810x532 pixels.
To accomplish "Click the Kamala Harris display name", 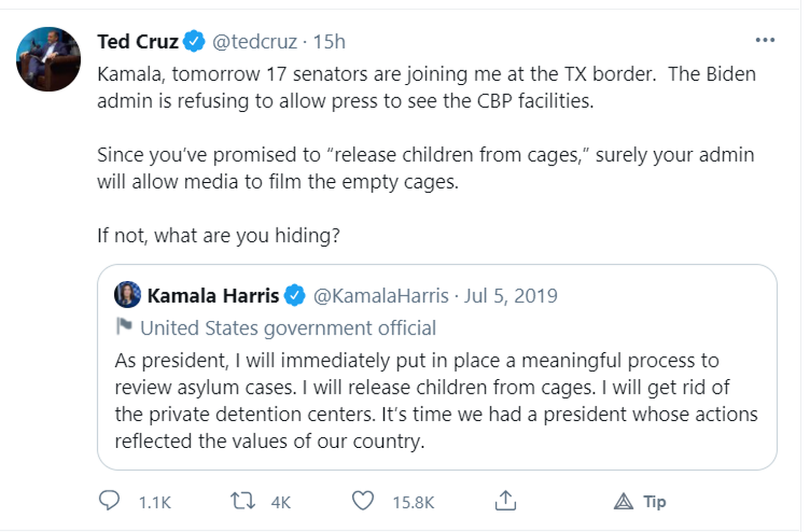I will point(213,296).
